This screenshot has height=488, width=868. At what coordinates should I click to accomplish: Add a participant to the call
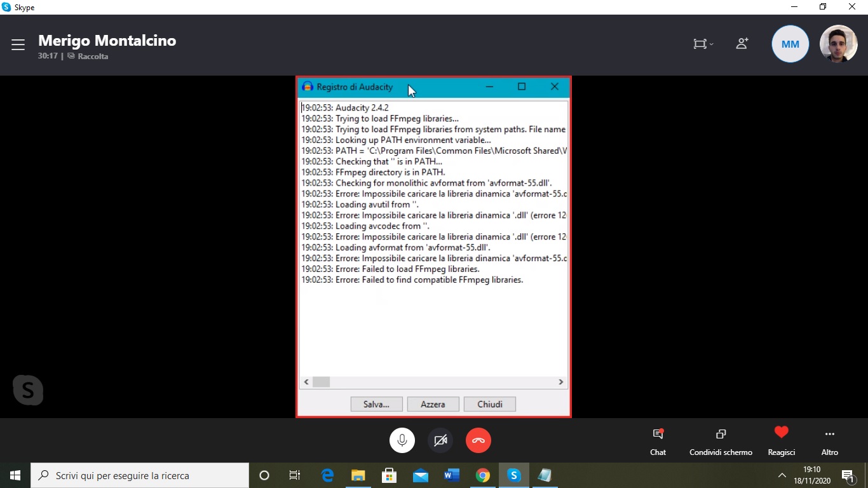coord(742,44)
